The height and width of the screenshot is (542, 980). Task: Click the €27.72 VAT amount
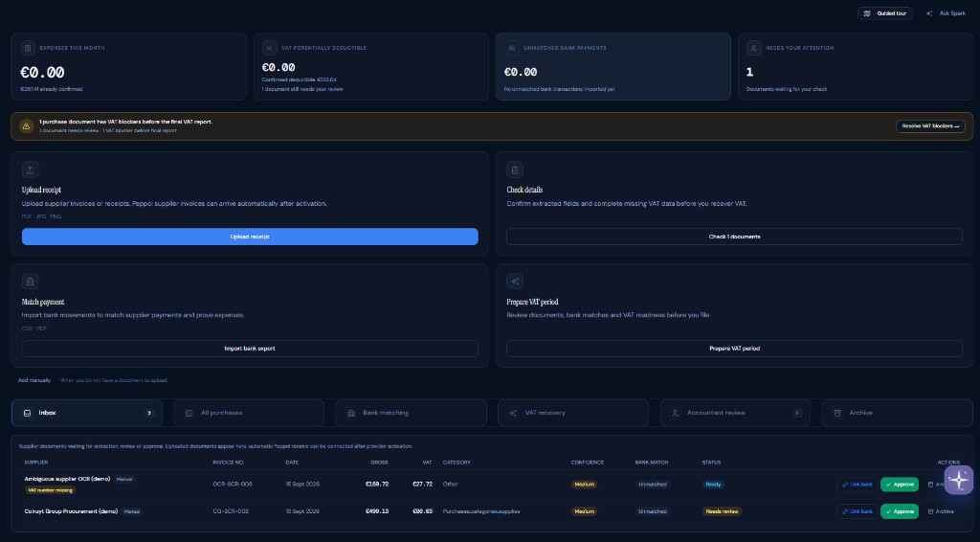point(422,484)
